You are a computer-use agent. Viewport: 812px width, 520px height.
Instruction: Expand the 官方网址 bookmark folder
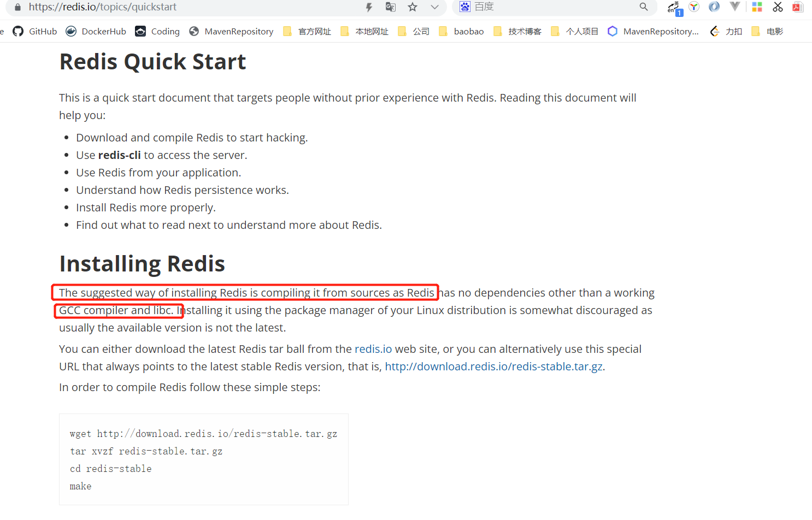pyautogui.click(x=307, y=32)
